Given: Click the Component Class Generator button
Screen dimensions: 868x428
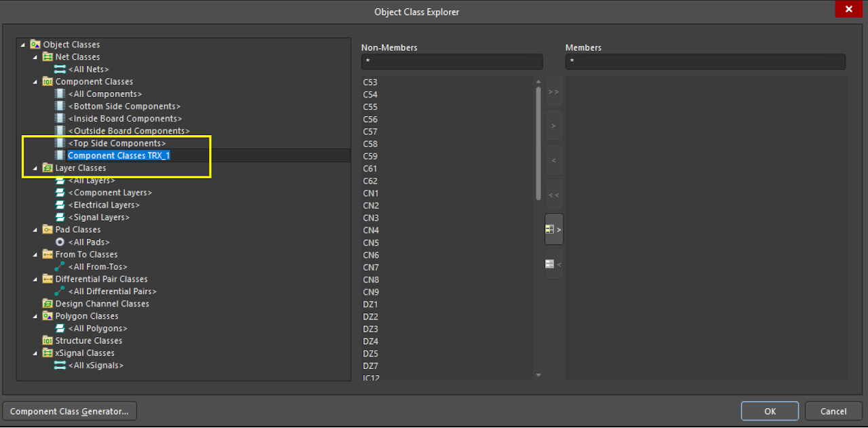Looking at the screenshot, I should [69, 410].
